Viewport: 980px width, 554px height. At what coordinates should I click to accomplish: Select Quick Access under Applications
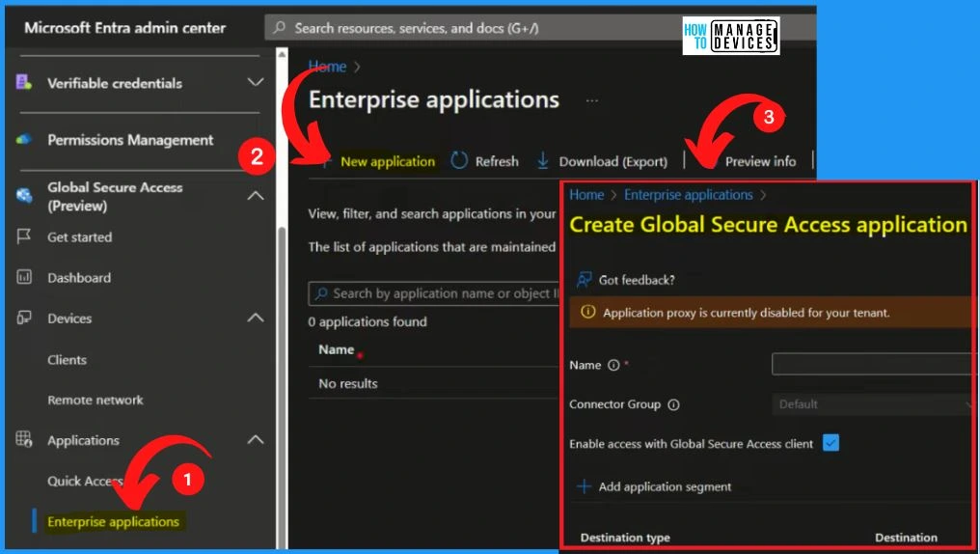click(x=85, y=481)
